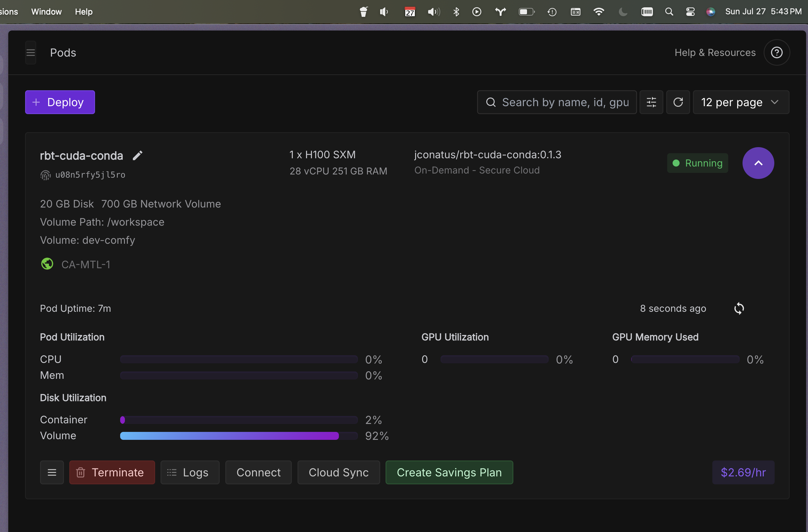
Task: Open the help question mark icon
Action: (776, 53)
